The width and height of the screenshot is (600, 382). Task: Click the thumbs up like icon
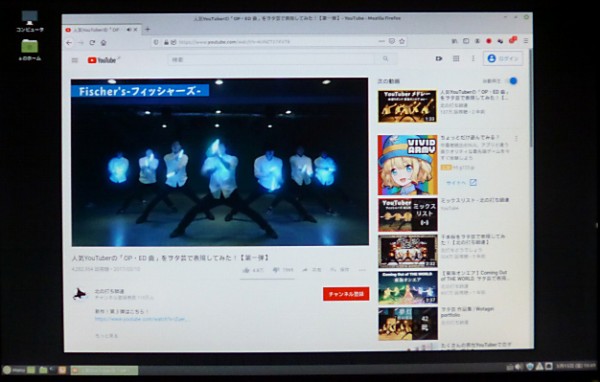(246, 270)
